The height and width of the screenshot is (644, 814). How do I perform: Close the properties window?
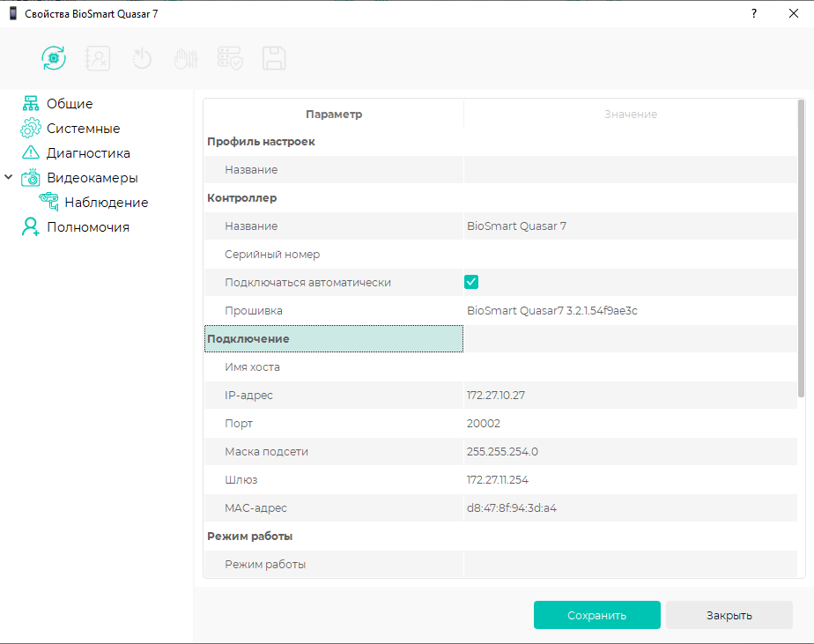pos(793,13)
